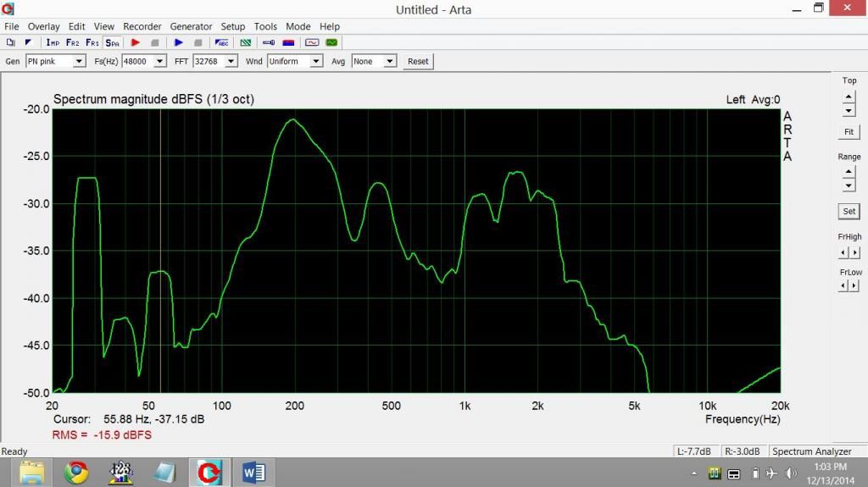Screen dimensions: 868x487
Task: Click the Top up arrow
Action: pyautogui.click(x=849, y=97)
